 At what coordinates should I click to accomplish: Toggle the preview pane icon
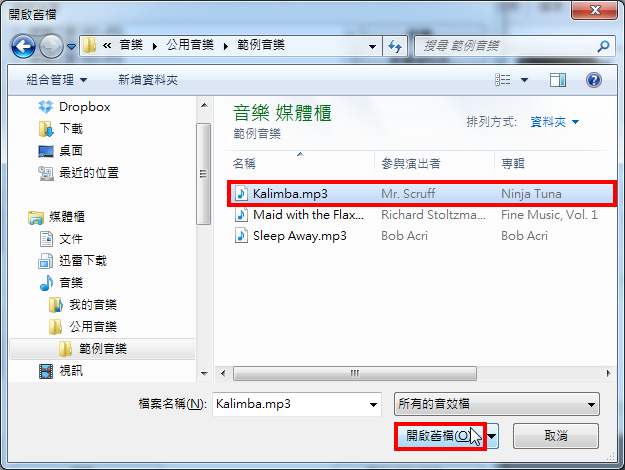pos(558,80)
